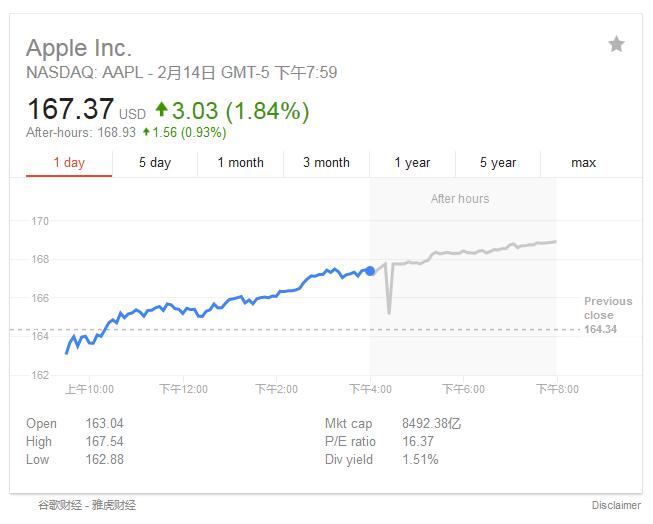Select the 1 year range tab
653x524 pixels.
(412, 163)
